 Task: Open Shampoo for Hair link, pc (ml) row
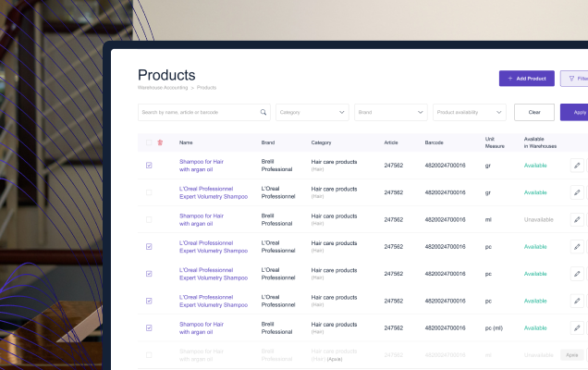[202, 328]
